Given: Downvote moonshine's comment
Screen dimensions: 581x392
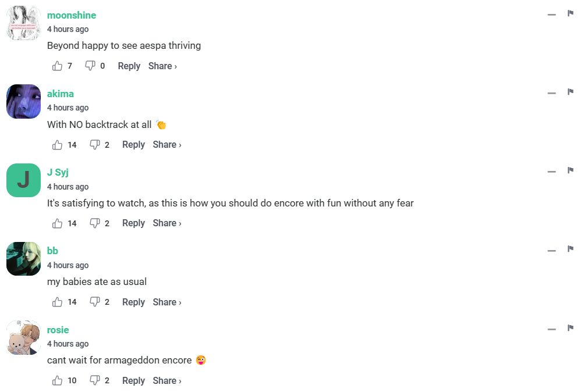Looking at the screenshot, I should coord(90,66).
